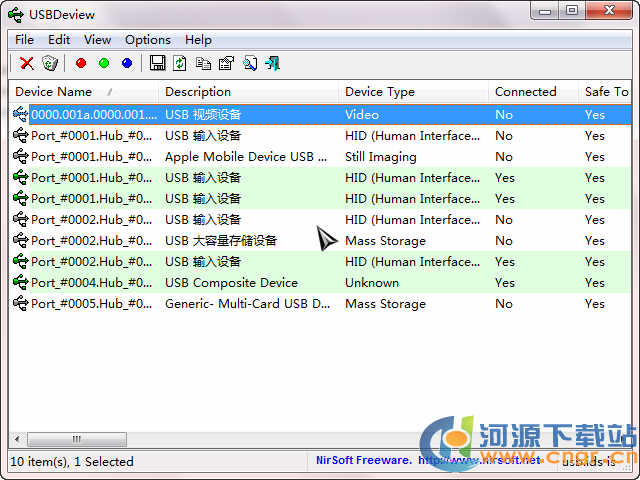640x480 pixels.
Task: Open the View menu
Action: click(x=97, y=40)
